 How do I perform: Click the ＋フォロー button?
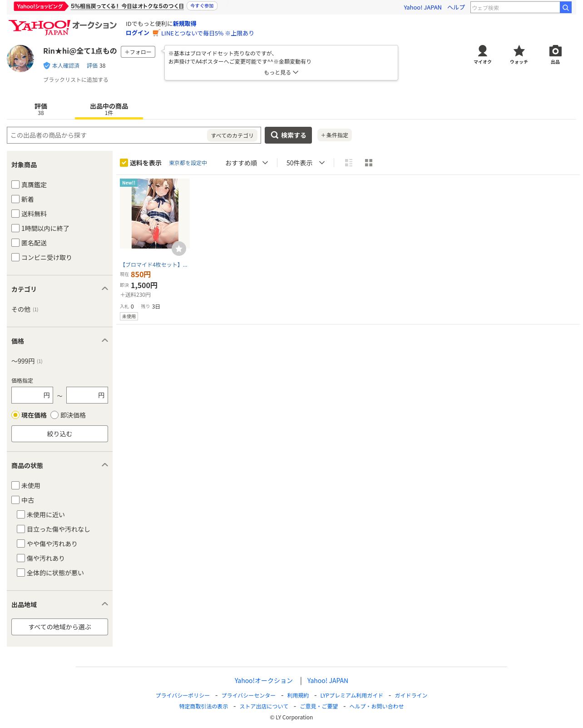click(138, 52)
